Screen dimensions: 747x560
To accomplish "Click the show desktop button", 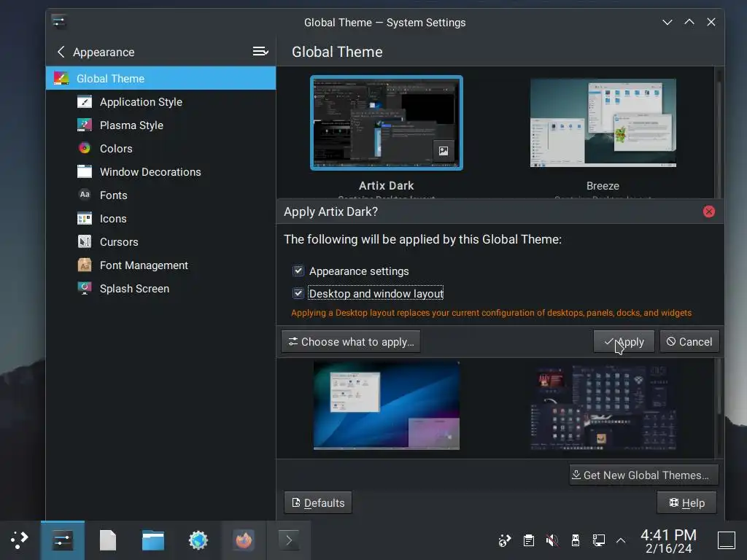I will coord(727,540).
